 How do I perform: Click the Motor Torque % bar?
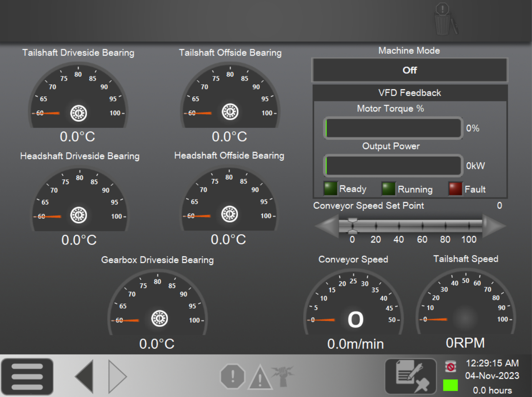pos(393,128)
